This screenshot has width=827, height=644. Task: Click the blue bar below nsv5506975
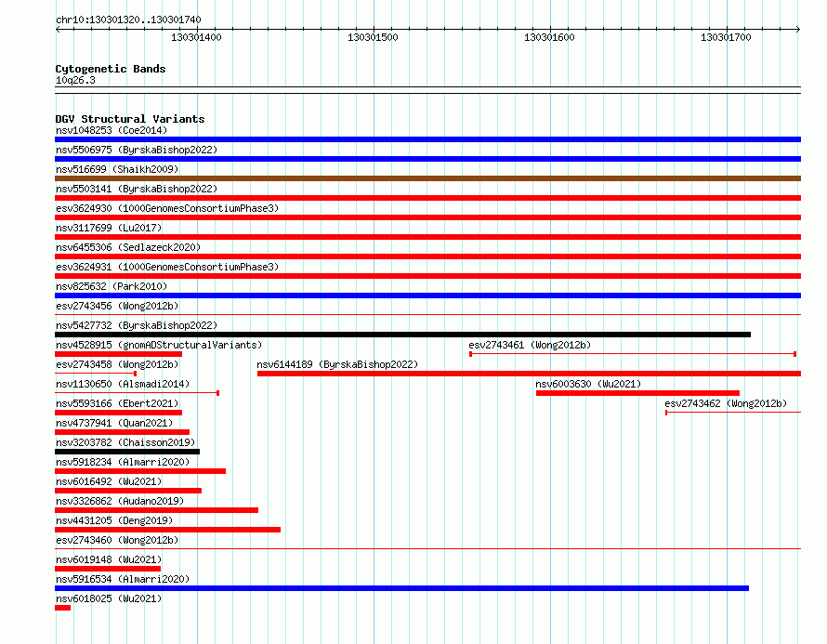point(427,159)
